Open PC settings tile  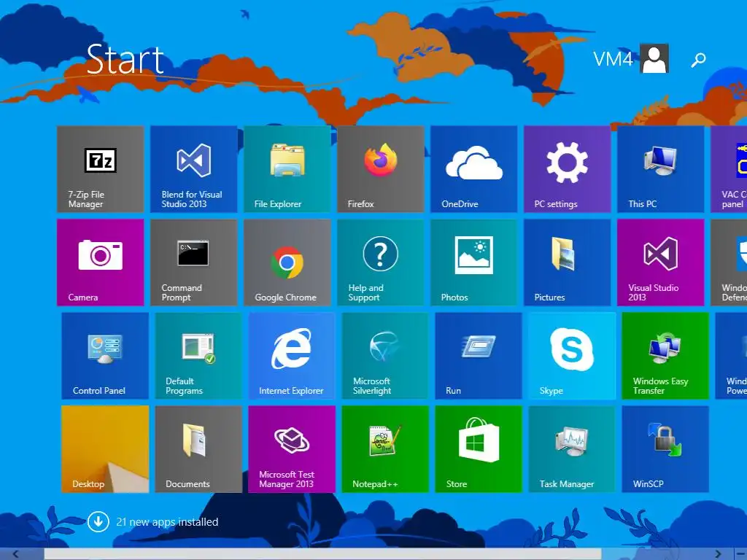pyautogui.click(x=567, y=168)
